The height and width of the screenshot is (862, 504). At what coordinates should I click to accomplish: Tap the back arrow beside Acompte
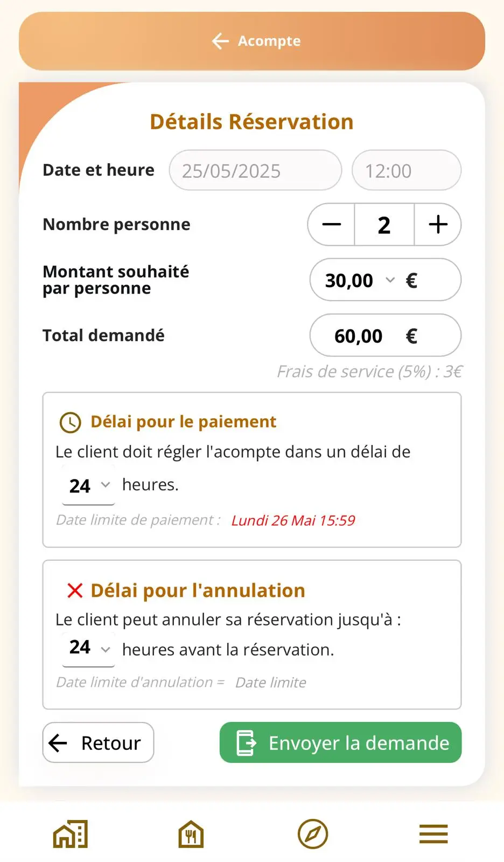(x=220, y=41)
